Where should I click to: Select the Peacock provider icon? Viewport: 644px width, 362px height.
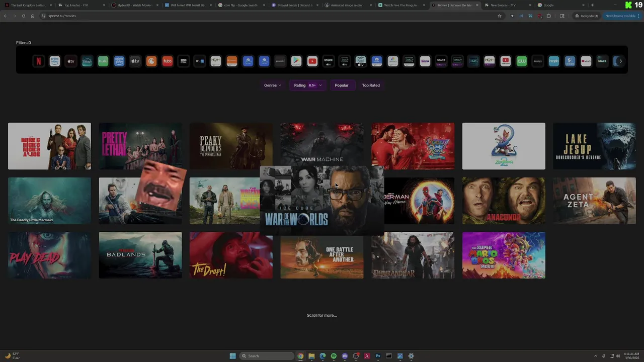coord(280,61)
